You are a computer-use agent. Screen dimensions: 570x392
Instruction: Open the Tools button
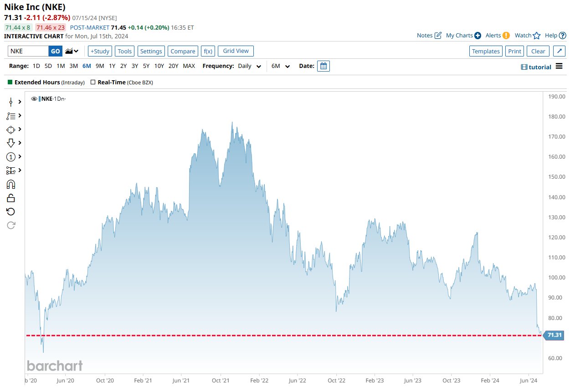(x=125, y=51)
